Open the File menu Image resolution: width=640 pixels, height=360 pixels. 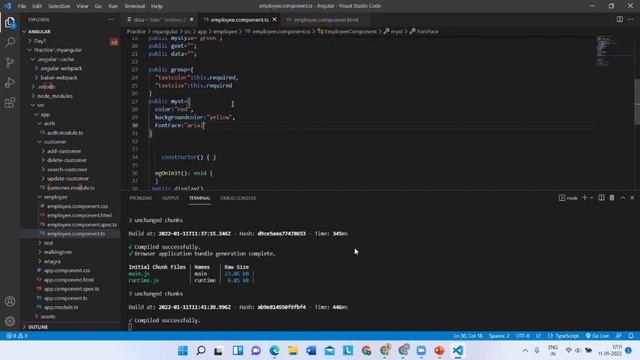point(22,6)
